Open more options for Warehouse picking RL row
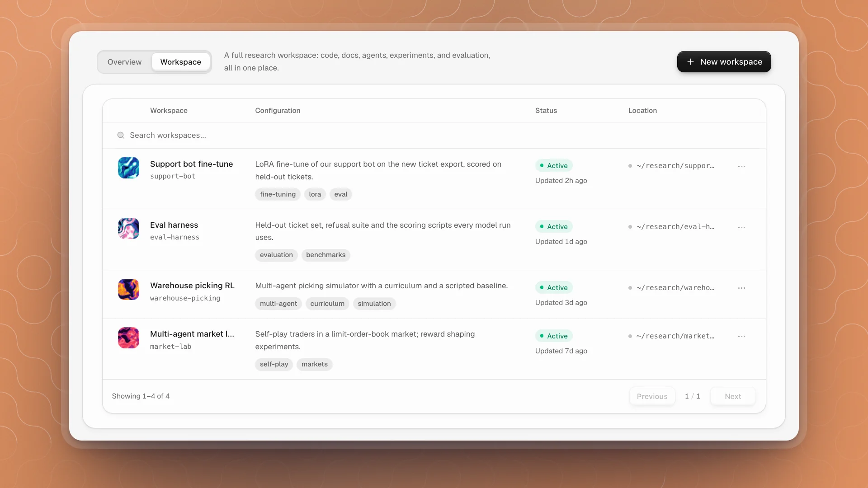This screenshot has width=868, height=488. coord(741,288)
